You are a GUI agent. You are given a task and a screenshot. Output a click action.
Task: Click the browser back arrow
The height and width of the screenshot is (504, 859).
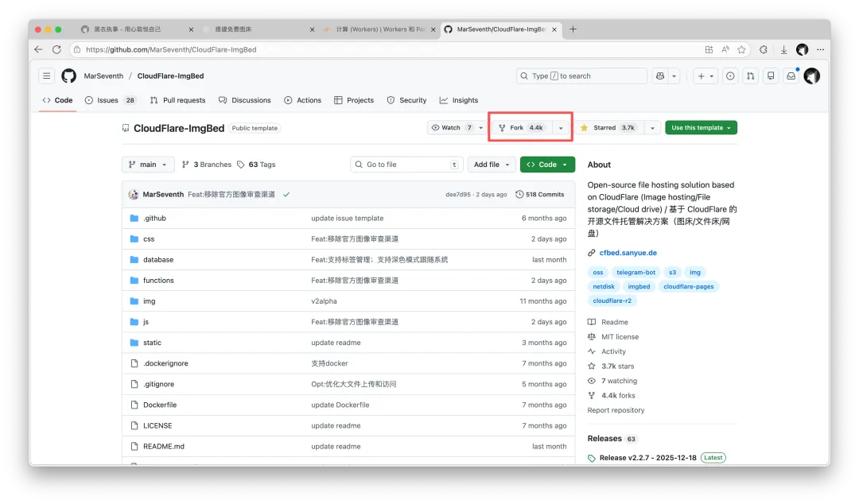coord(38,49)
